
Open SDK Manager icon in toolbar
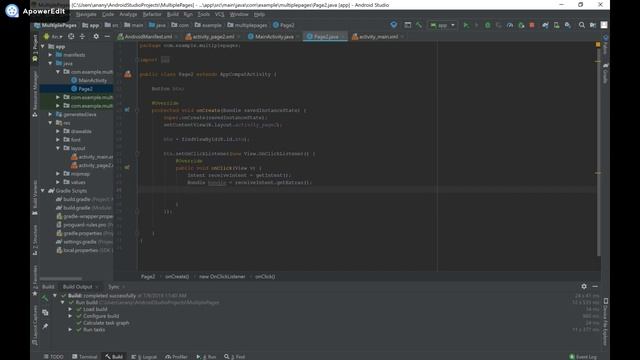click(568, 25)
